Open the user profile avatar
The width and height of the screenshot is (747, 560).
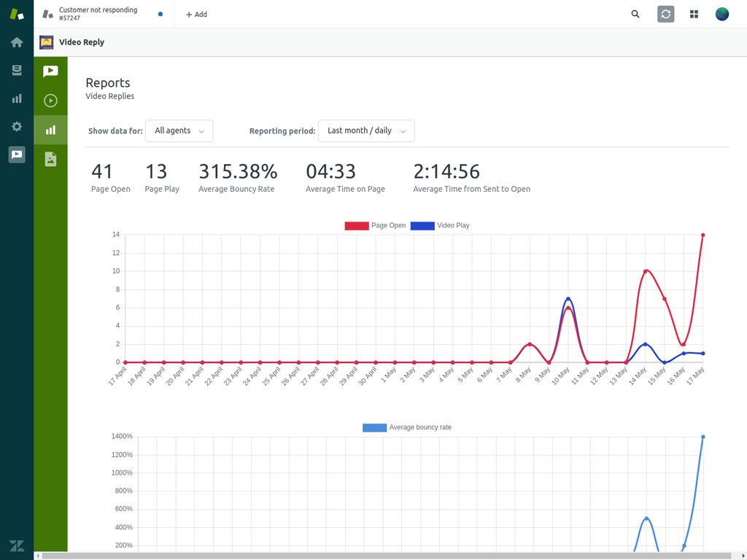point(722,14)
